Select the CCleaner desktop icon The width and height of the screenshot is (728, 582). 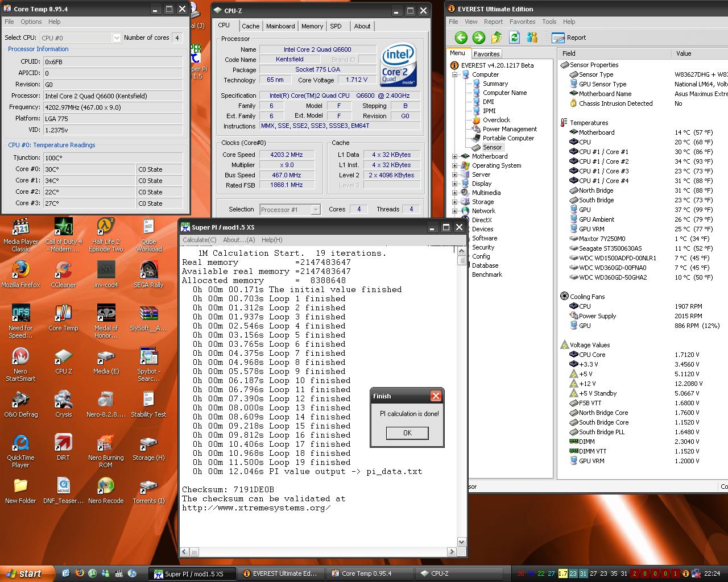[63, 274]
